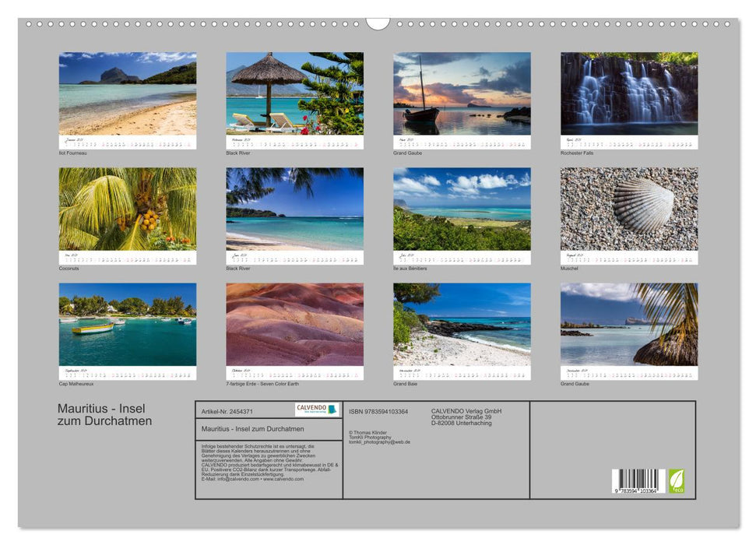756x545 pixels.
Task: Open the Rochester Falls waterfall photo
Action: click(x=629, y=93)
